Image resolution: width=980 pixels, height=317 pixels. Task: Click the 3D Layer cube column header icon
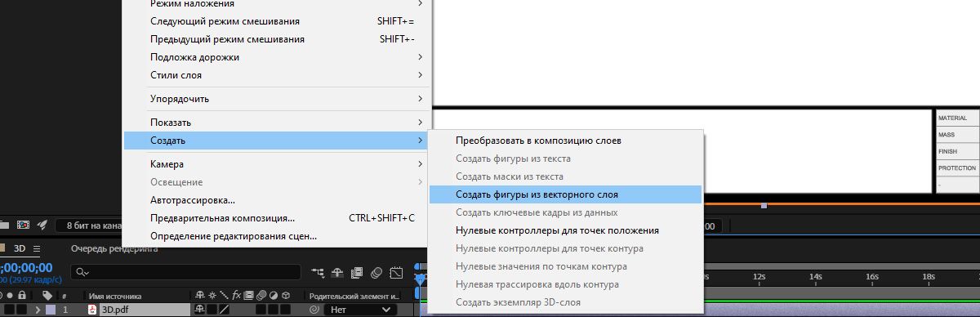(287, 296)
